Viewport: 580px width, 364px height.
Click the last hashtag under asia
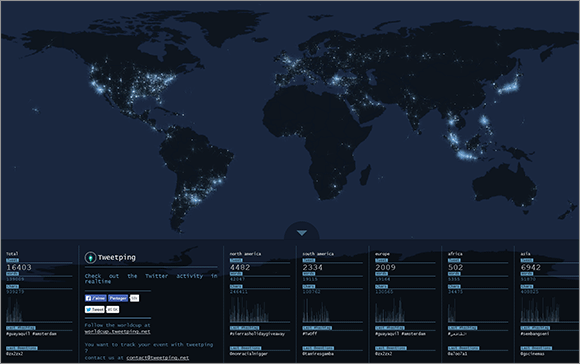(535, 334)
